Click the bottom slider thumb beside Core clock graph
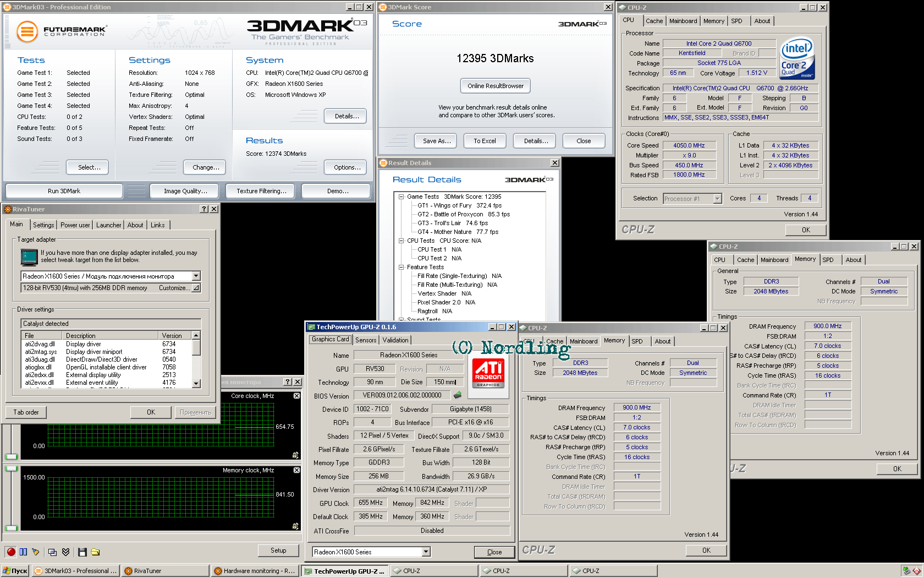This screenshot has height=578, width=924. point(12,456)
